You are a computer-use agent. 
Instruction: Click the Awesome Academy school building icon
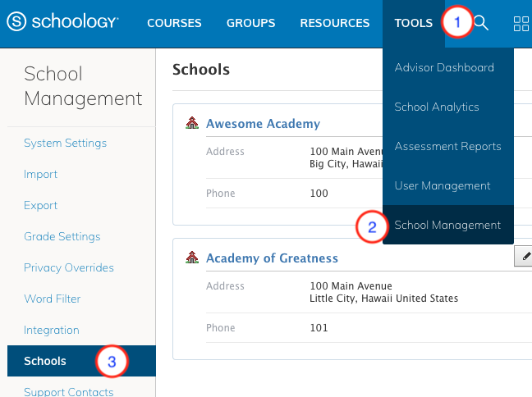193,124
